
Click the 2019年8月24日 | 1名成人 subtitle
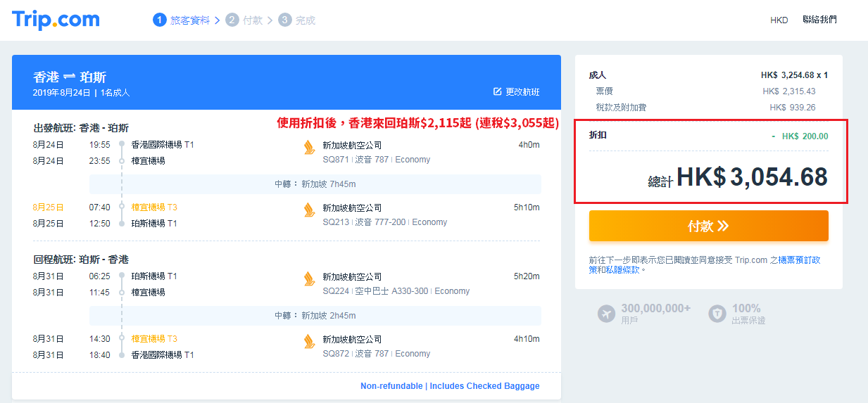[x=82, y=93]
